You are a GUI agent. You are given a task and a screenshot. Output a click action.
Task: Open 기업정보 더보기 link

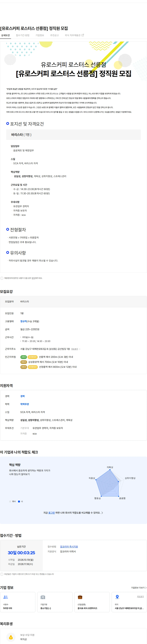pos(139,588)
